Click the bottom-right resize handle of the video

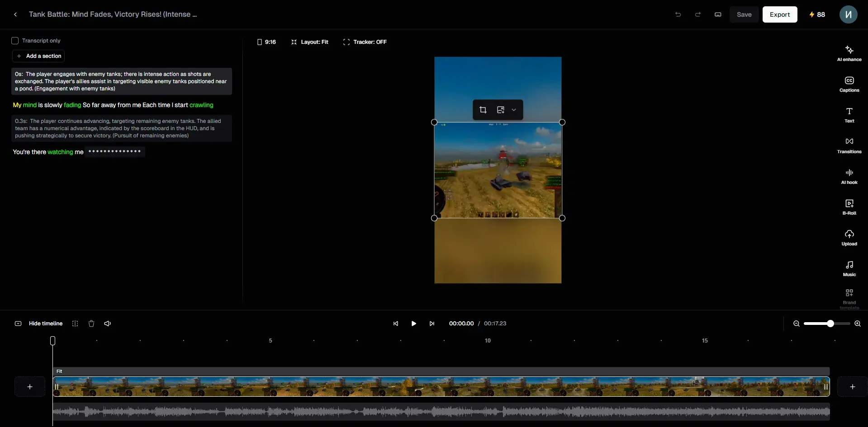562,218
